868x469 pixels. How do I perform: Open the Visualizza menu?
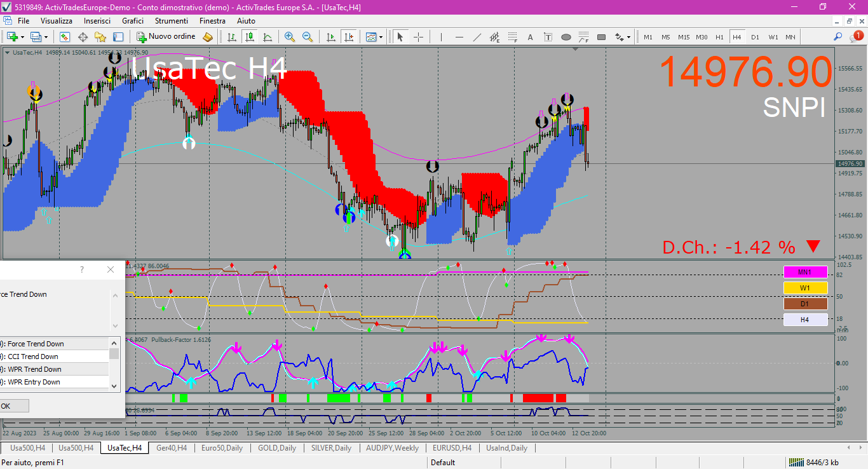57,21
